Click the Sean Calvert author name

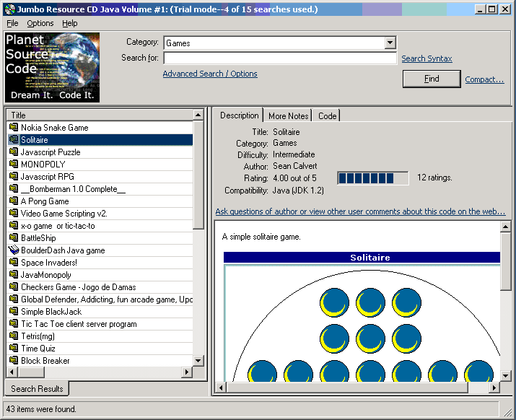295,166
